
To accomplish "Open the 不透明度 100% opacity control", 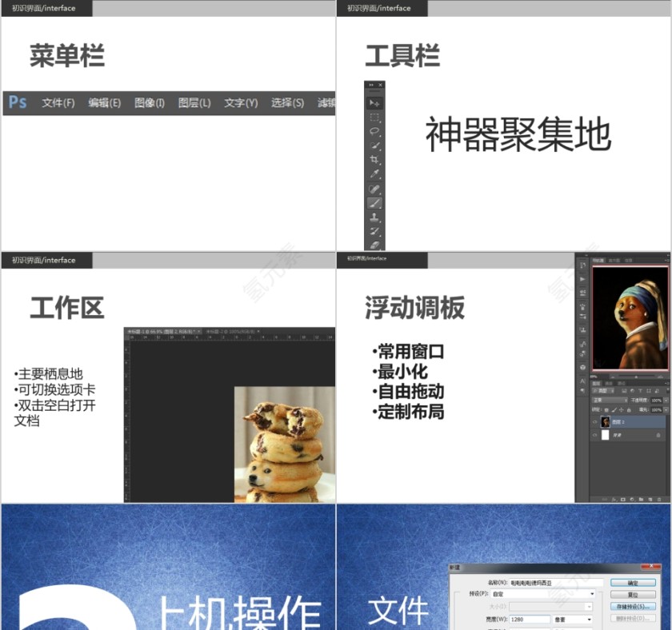I will click(657, 400).
